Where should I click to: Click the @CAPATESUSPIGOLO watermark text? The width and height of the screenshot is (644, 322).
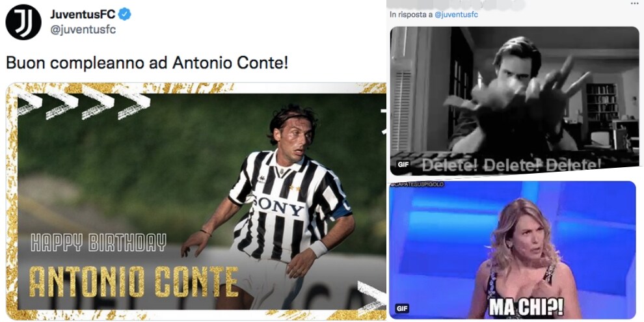click(417, 184)
